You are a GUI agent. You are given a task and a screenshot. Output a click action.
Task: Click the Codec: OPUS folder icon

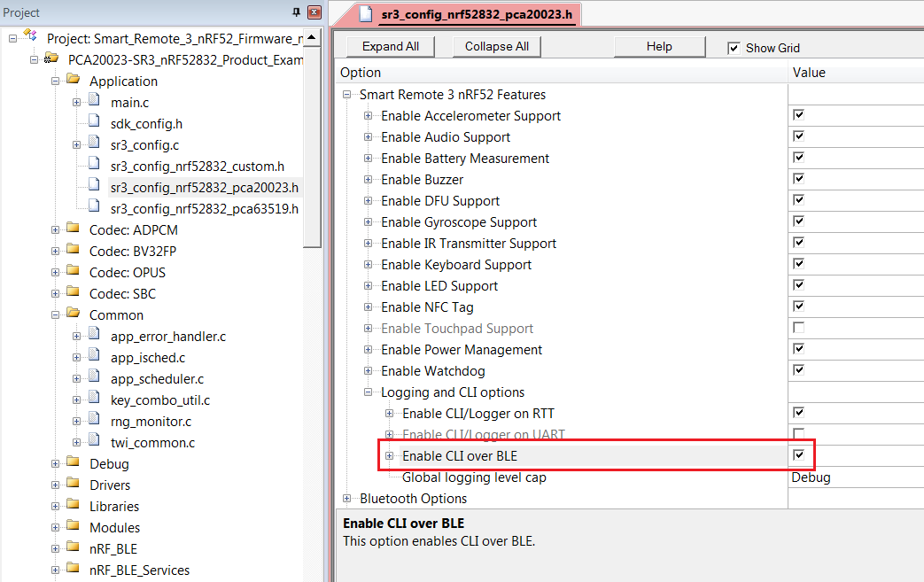click(73, 270)
